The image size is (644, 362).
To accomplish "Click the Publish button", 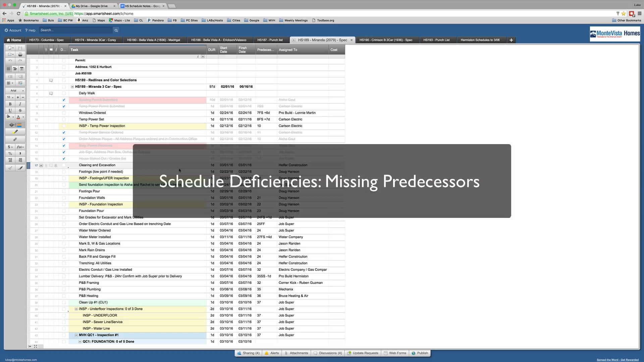I will [420, 353].
